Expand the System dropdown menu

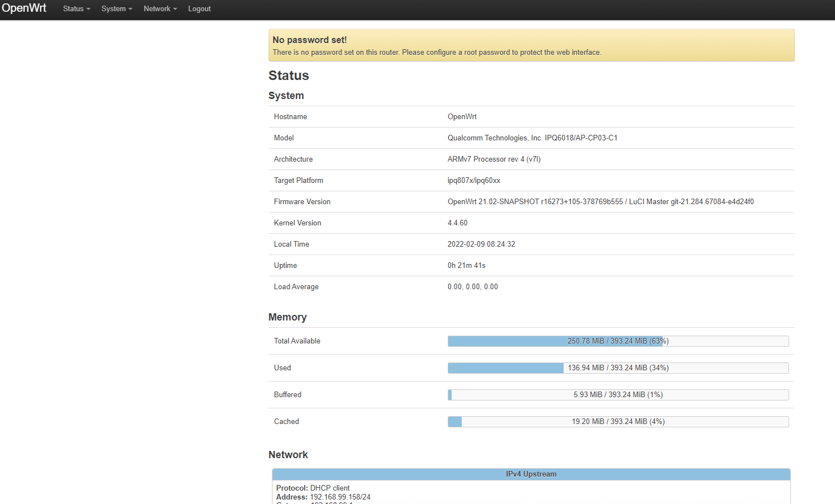click(x=116, y=9)
